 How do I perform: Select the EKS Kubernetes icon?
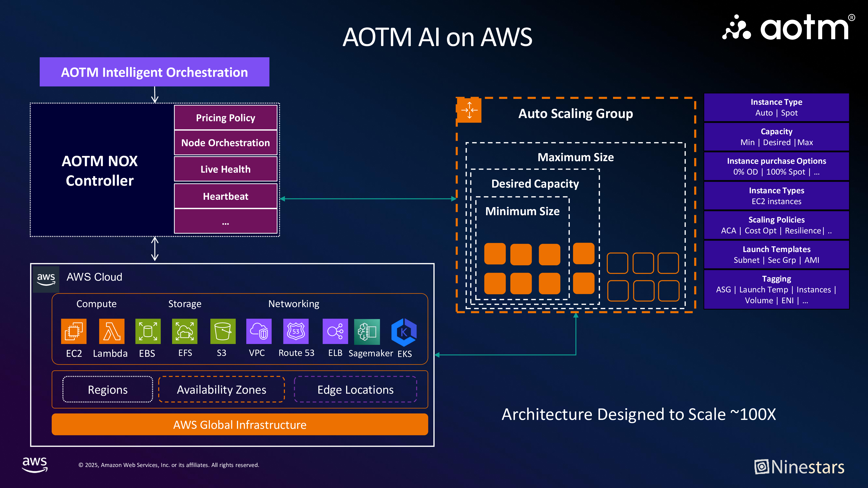(404, 332)
